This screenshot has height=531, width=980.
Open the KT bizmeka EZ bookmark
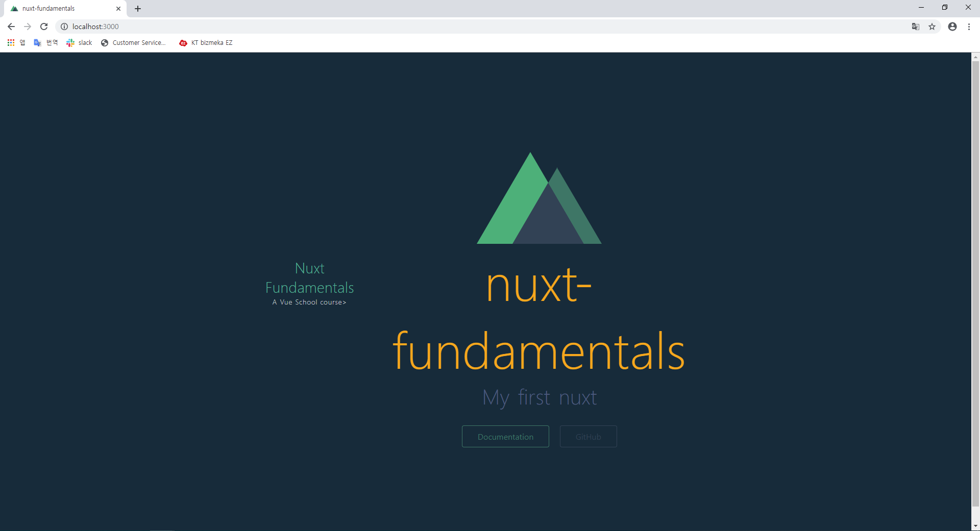point(206,43)
